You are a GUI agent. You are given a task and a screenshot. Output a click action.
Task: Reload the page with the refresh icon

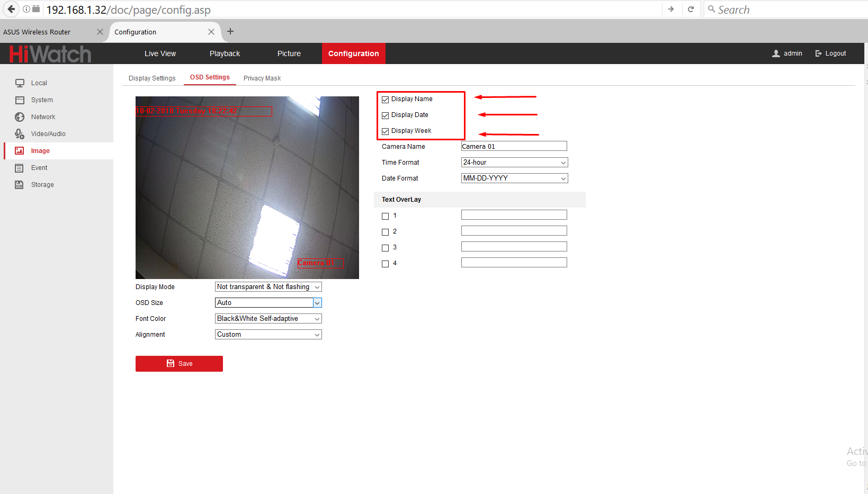coord(691,9)
